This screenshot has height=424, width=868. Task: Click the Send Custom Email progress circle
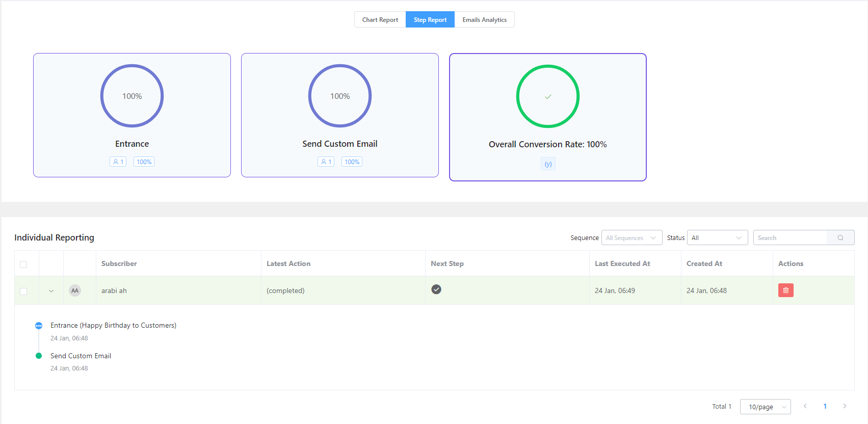[340, 96]
